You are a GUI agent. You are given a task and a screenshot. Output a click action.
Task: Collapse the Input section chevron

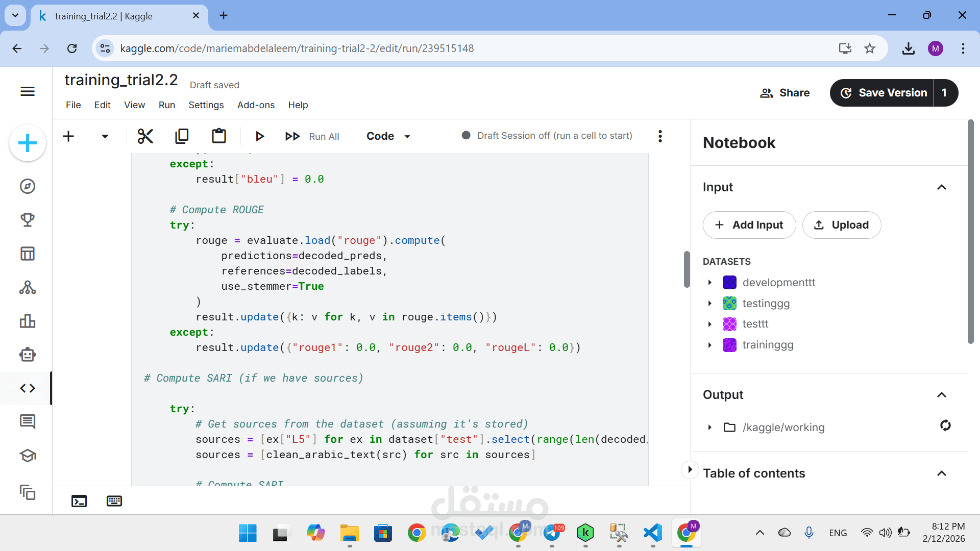[942, 187]
